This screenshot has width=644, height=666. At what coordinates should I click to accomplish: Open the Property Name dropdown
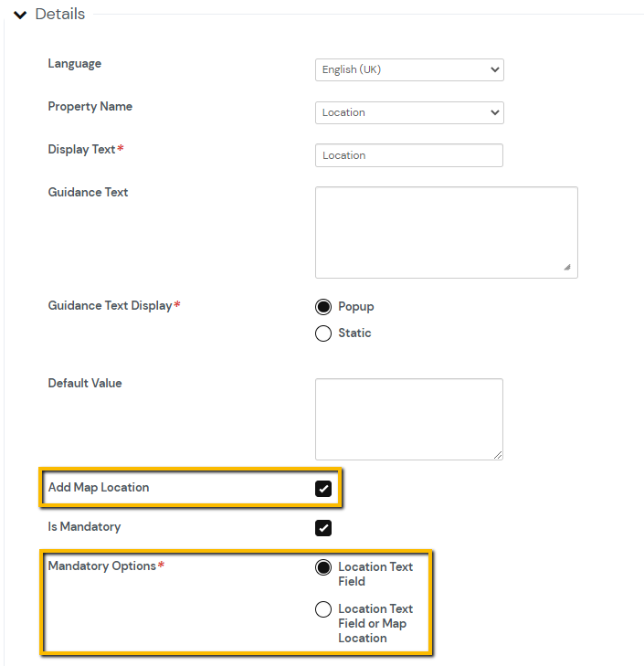point(408,112)
